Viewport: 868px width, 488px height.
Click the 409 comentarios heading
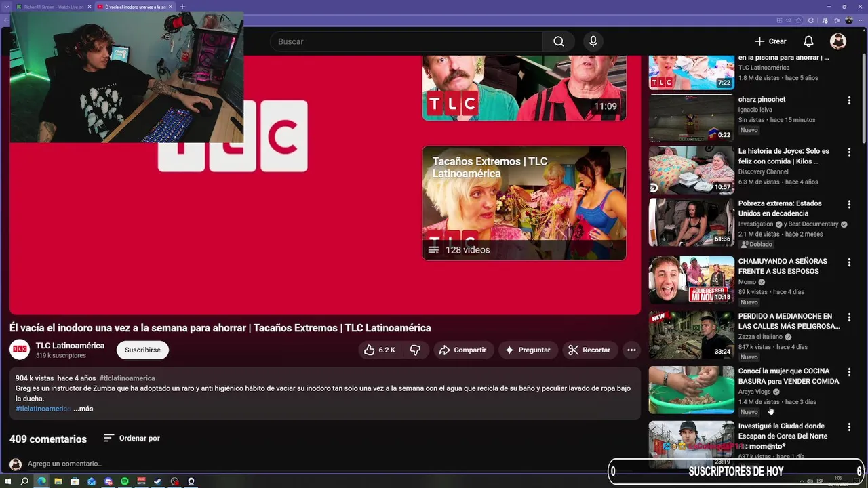click(x=48, y=439)
